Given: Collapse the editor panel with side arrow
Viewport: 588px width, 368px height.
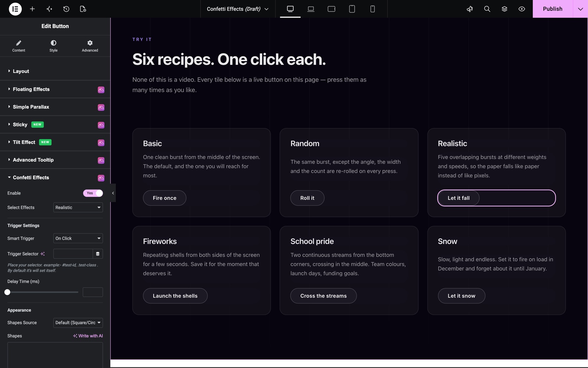Looking at the screenshot, I should coord(113,193).
